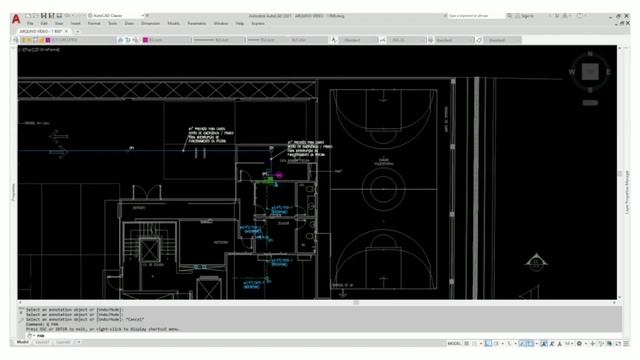Open the File menu
The width and height of the screenshot is (640, 360).
[30, 24]
